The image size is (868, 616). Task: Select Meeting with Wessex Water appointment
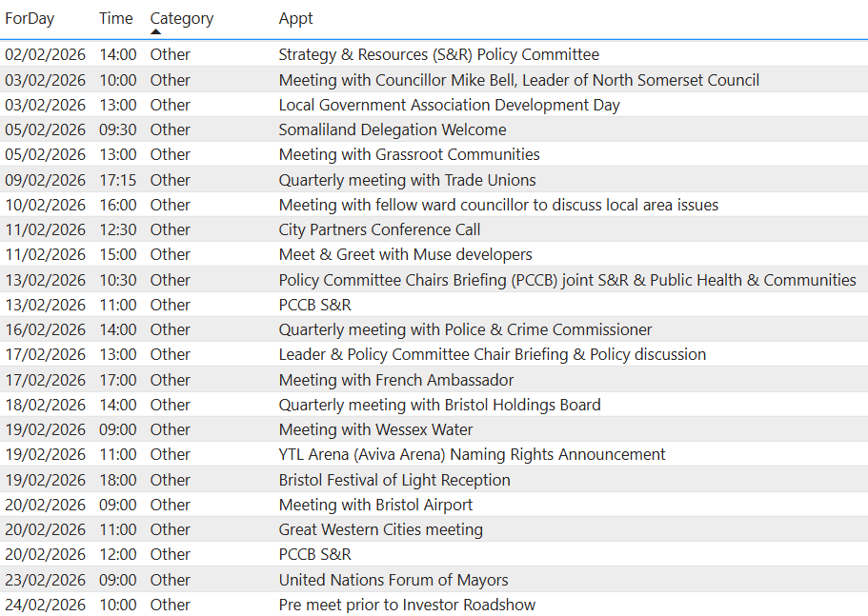click(375, 429)
